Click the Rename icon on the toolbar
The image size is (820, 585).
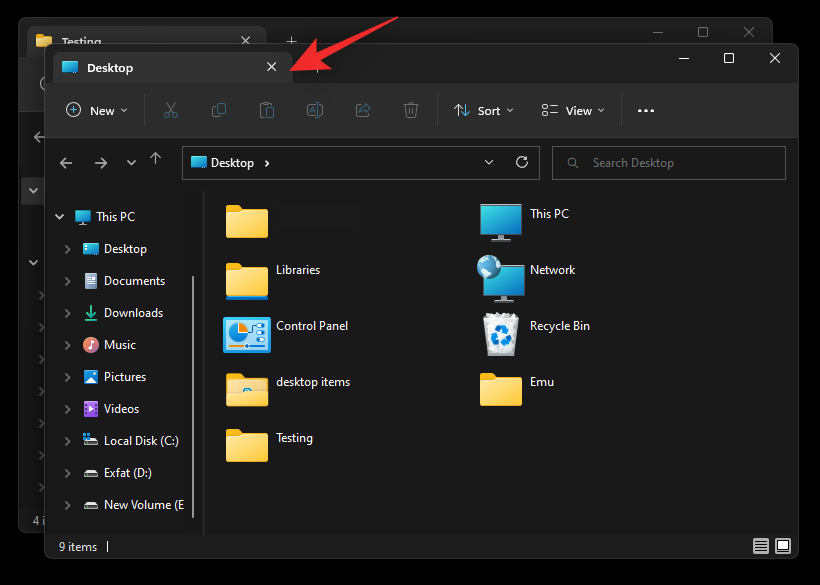tap(314, 110)
